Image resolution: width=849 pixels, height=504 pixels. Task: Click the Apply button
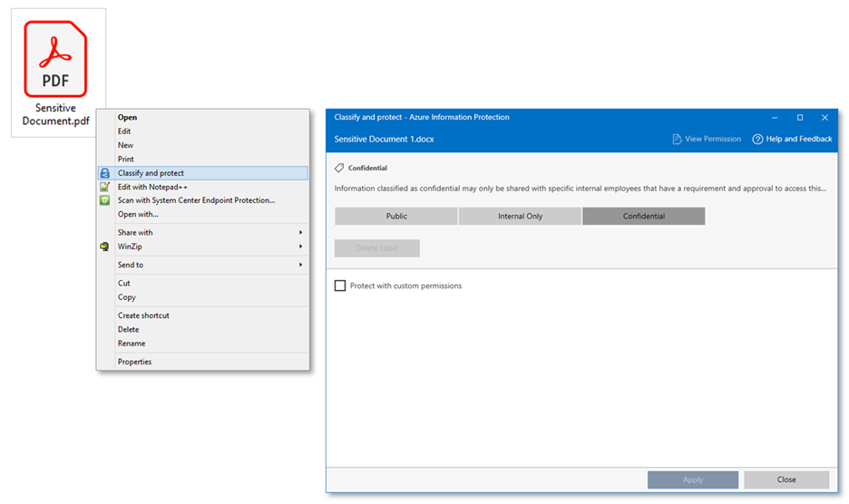pos(693,480)
